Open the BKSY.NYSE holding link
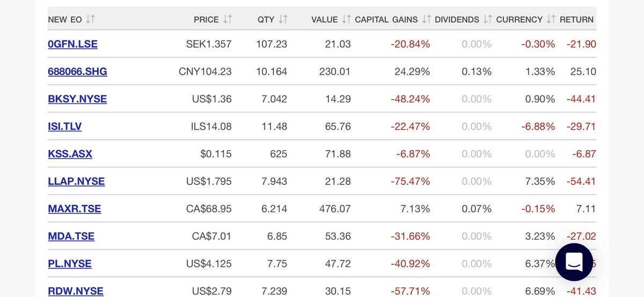 pyautogui.click(x=77, y=99)
